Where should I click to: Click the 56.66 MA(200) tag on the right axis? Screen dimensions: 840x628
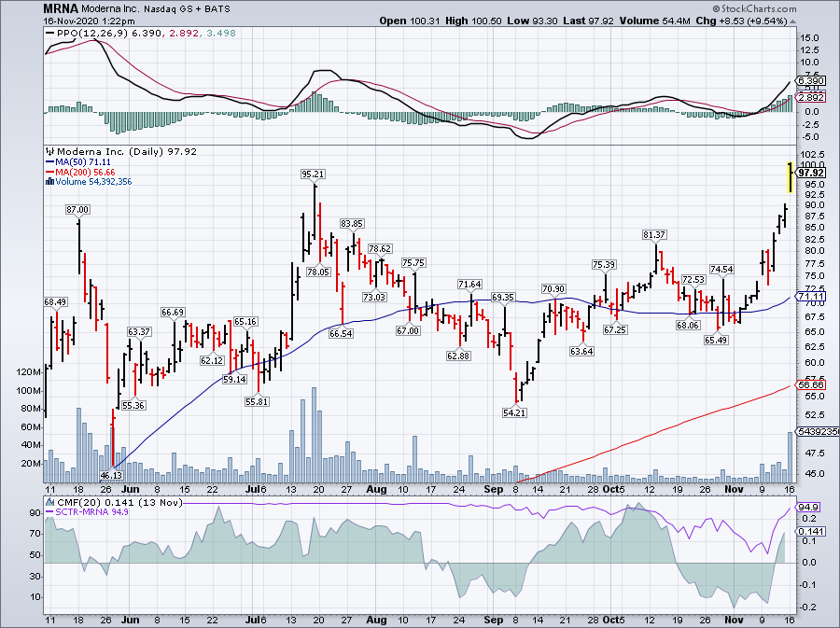click(x=811, y=385)
